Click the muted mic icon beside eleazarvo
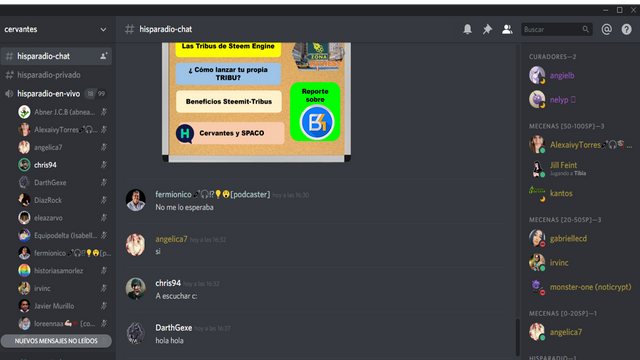640x360 pixels. 104,218
